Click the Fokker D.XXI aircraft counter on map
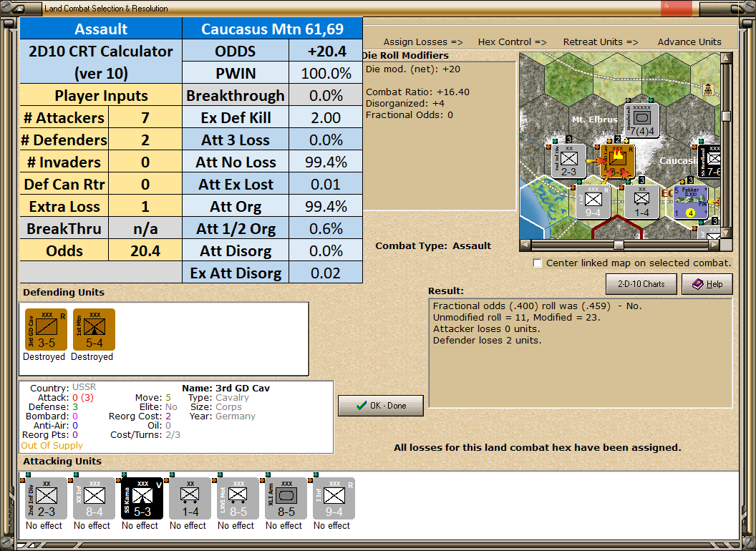 click(690, 202)
